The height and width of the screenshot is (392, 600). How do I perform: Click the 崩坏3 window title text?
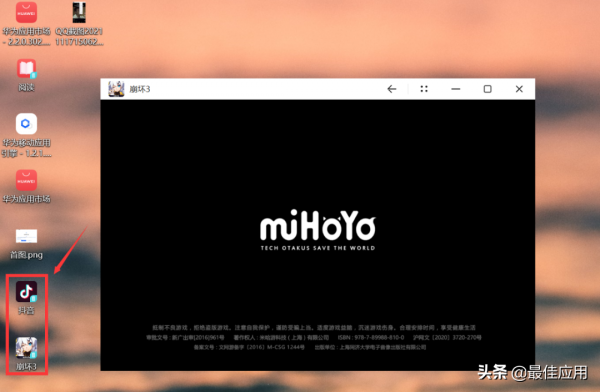[x=140, y=89]
